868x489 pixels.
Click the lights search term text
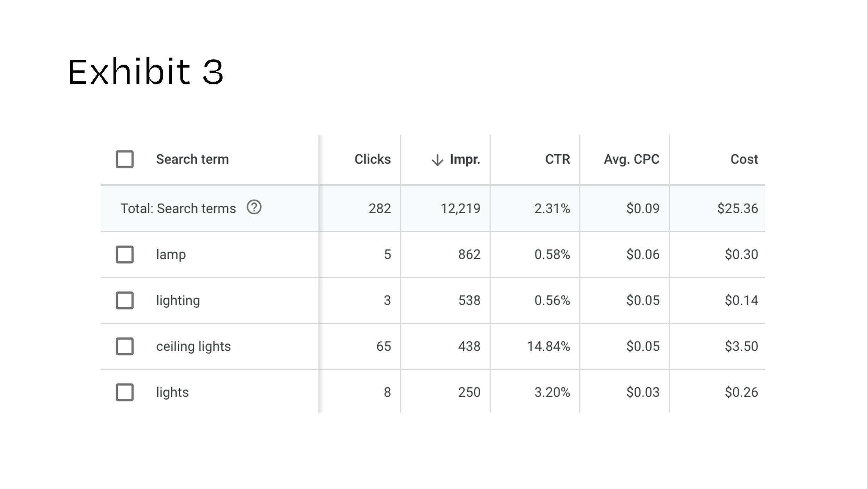point(172,392)
